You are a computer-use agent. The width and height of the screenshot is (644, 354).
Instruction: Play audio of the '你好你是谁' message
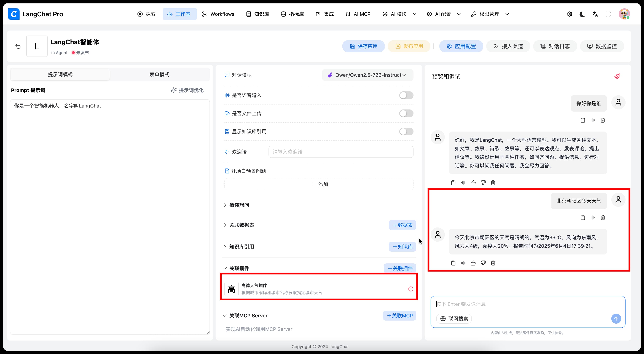[593, 120]
